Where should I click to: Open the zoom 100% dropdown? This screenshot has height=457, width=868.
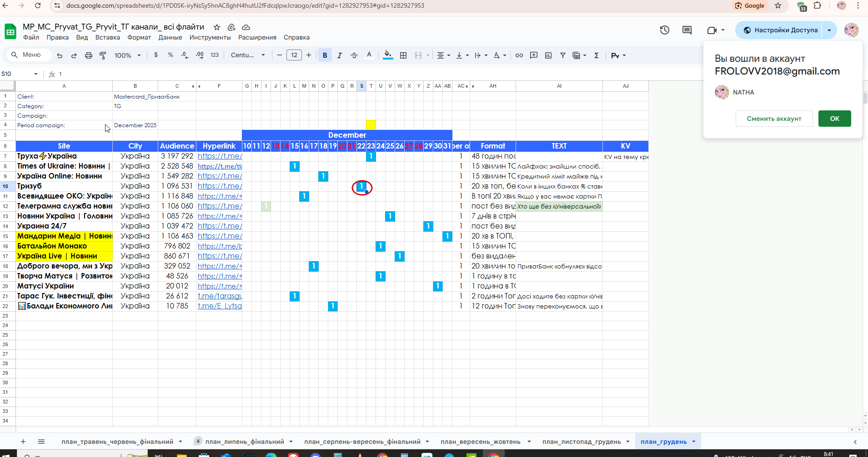[127, 55]
